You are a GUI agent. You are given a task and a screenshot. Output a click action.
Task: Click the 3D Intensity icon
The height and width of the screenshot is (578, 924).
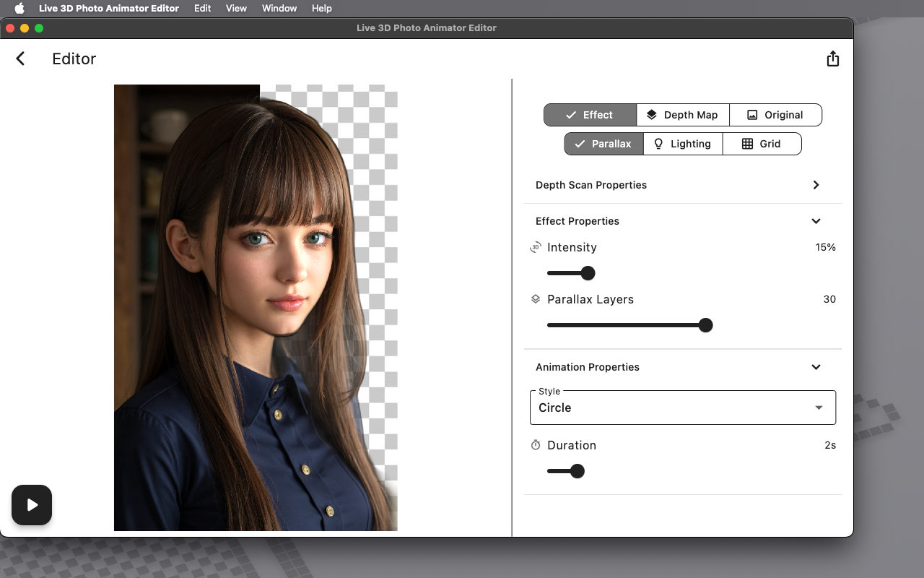pyautogui.click(x=535, y=247)
